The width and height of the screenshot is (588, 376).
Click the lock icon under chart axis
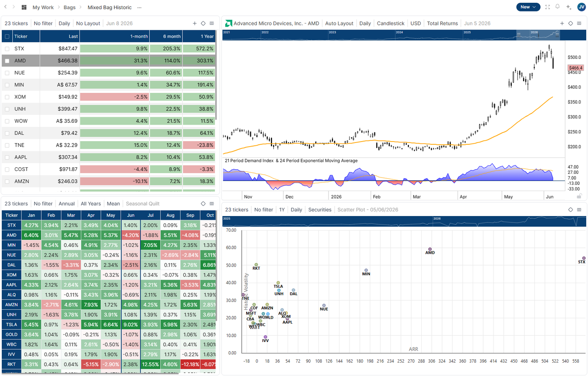(579, 195)
